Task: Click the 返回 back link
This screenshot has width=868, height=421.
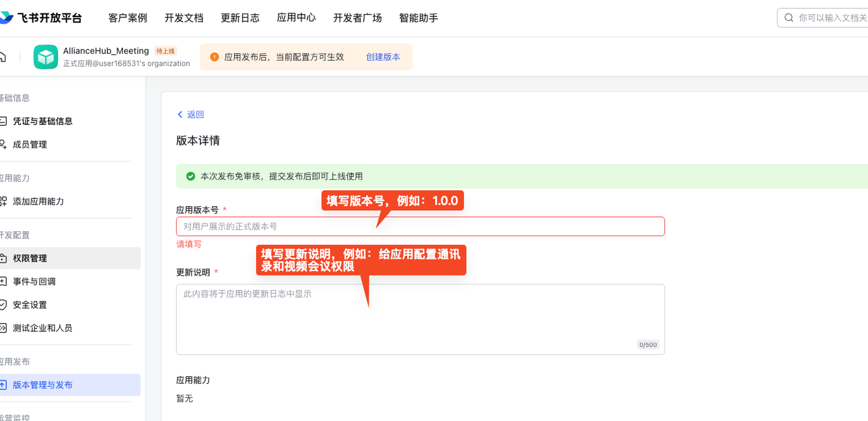Action: point(191,114)
